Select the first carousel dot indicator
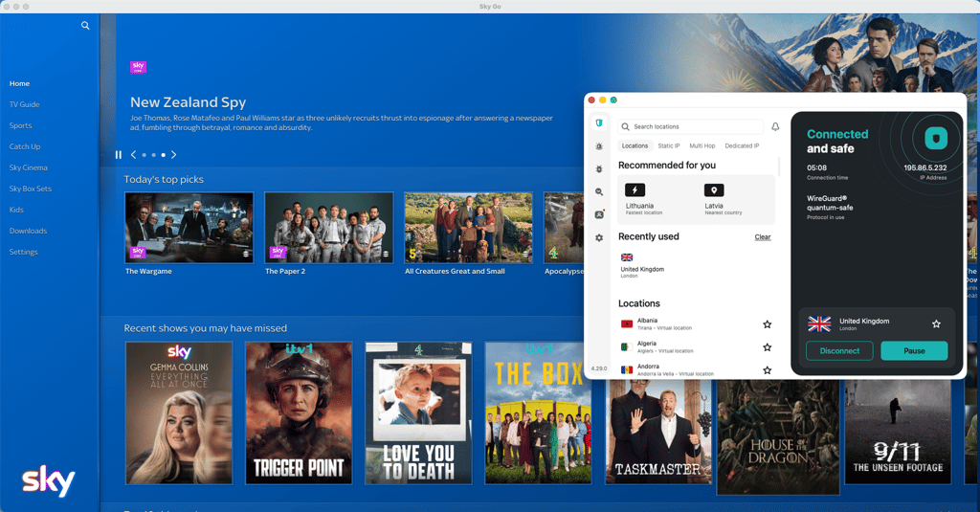This screenshot has height=512, width=980. pos(144,154)
